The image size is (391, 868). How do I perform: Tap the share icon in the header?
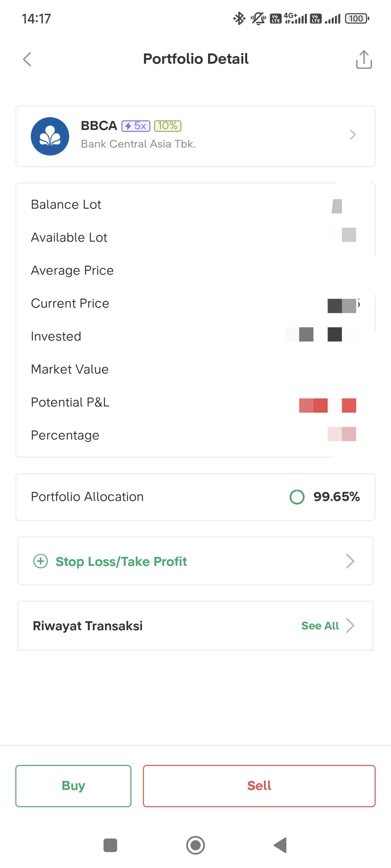(x=364, y=60)
